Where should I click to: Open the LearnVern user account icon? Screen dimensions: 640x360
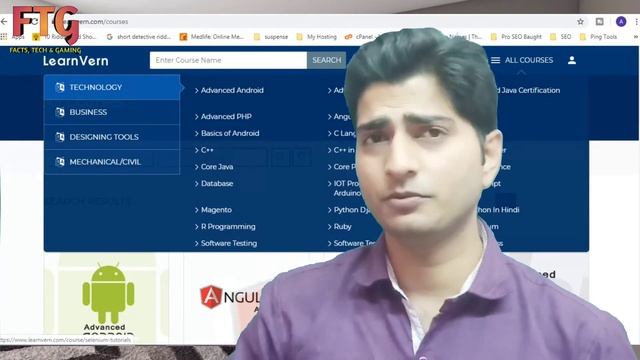[x=572, y=60]
